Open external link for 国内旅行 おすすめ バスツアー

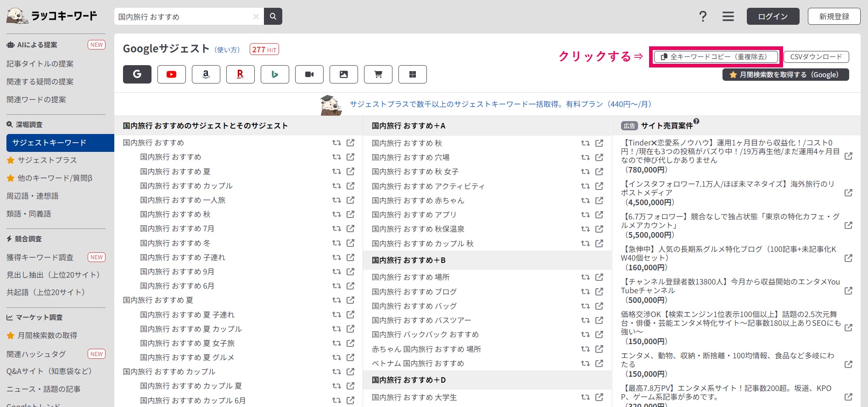(599, 320)
